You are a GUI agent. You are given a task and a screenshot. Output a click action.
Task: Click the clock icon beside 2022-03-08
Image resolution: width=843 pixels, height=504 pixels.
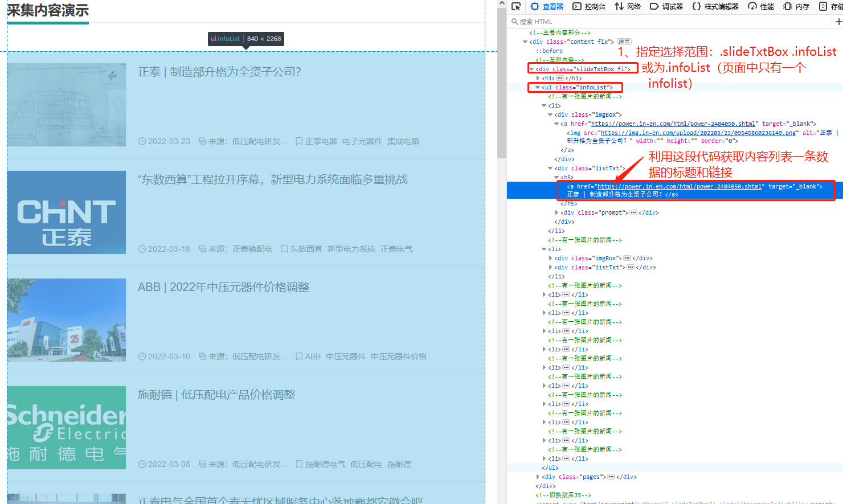[x=142, y=464]
